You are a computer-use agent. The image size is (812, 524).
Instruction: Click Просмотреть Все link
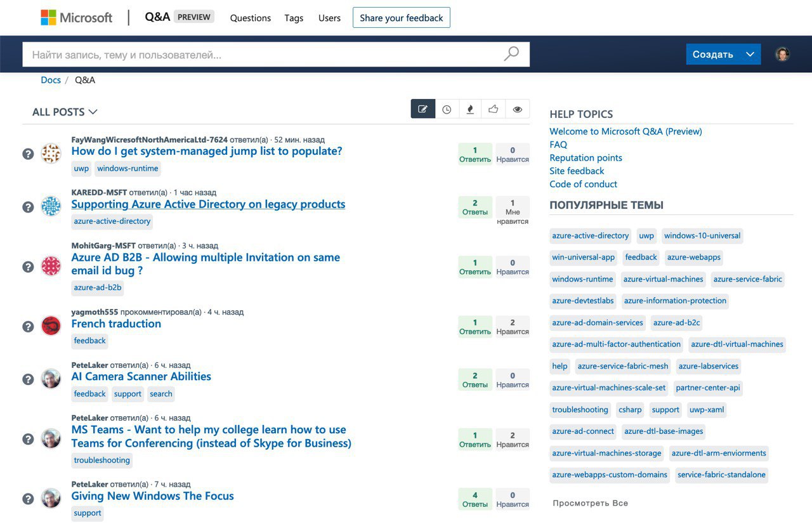590,503
